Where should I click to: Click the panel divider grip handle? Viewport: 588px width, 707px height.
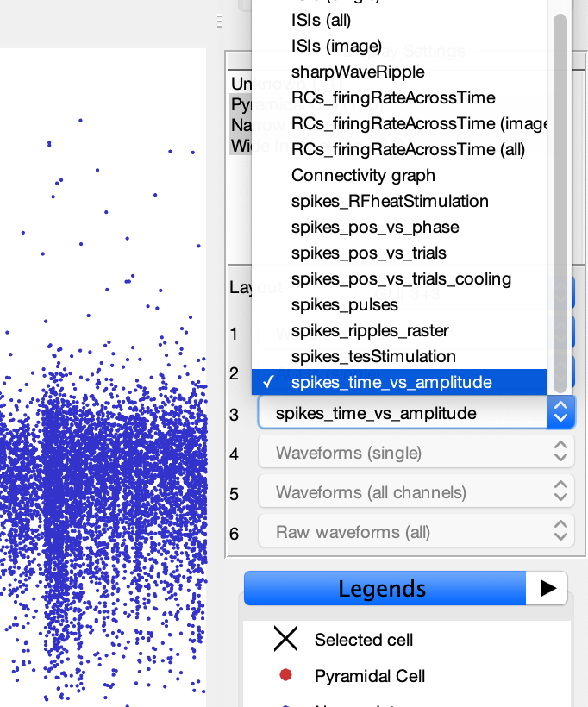[x=220, y=22]
